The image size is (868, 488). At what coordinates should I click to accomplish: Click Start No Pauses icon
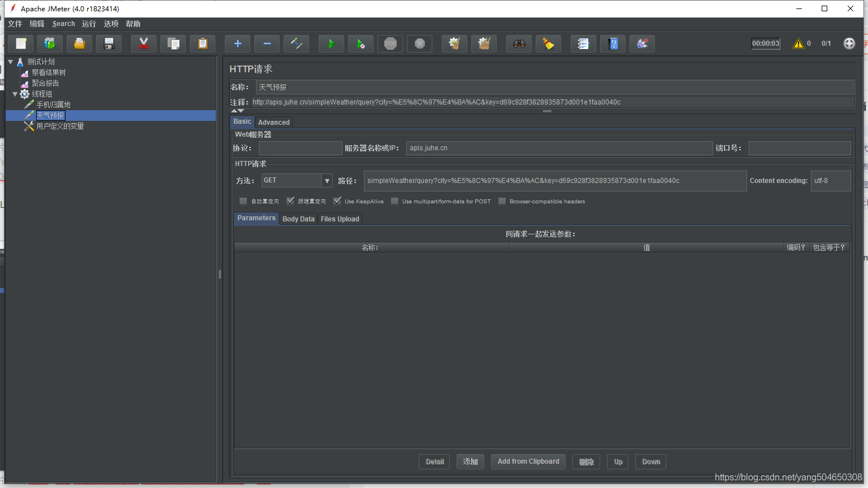[361, 43]
